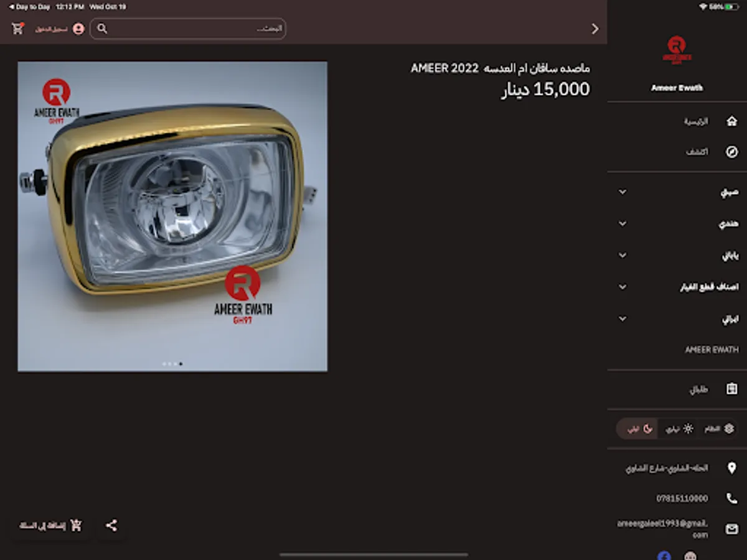Open my orders clipboard icon
Screen dimensions: 747x560
pyautogui.click(x=732, y=390)
